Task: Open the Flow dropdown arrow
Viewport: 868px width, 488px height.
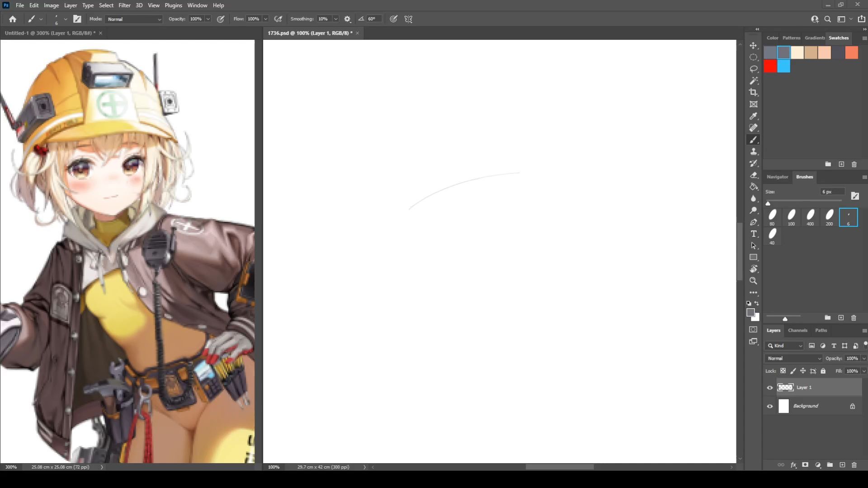Action: [266, 19]
